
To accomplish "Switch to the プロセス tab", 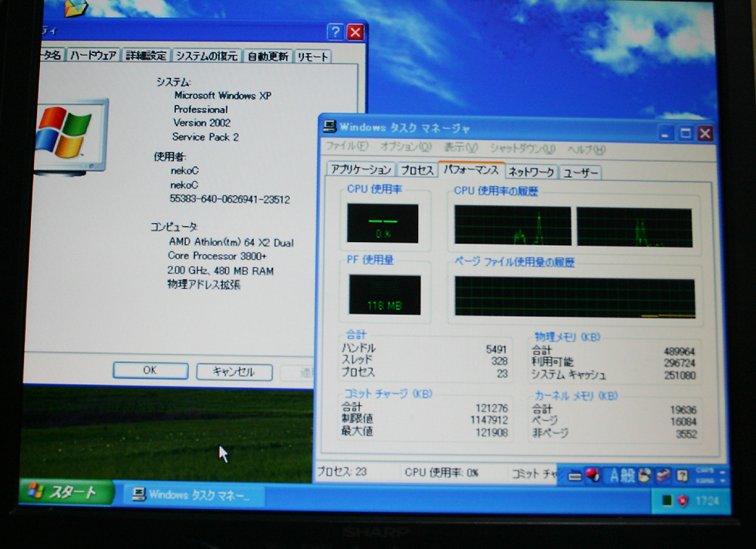I will point(417,170).
